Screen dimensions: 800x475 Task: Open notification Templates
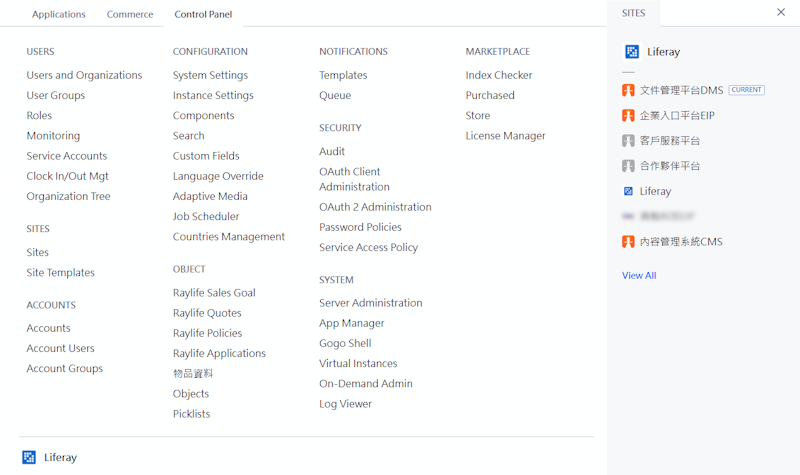(343, 75)
